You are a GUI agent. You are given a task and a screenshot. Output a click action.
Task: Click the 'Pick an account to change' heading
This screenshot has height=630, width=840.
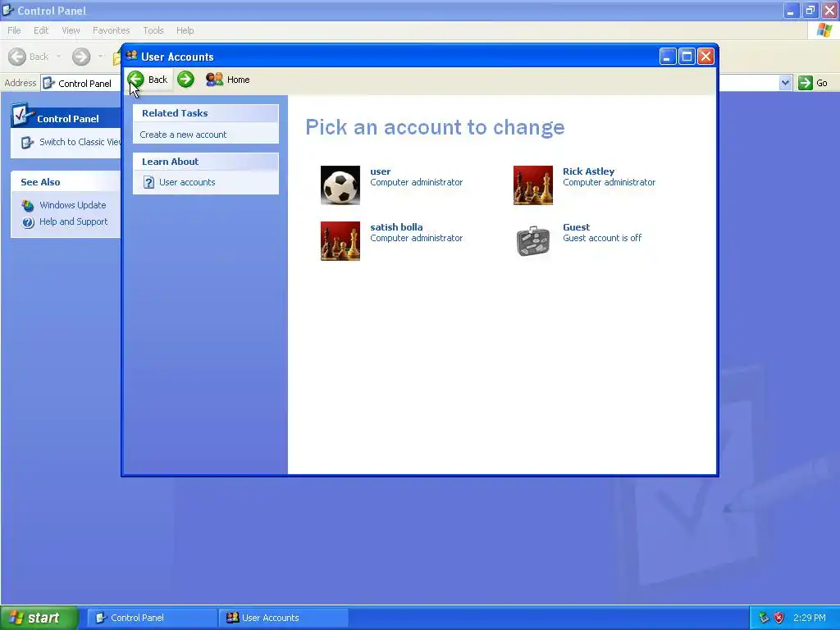(435, 127)
